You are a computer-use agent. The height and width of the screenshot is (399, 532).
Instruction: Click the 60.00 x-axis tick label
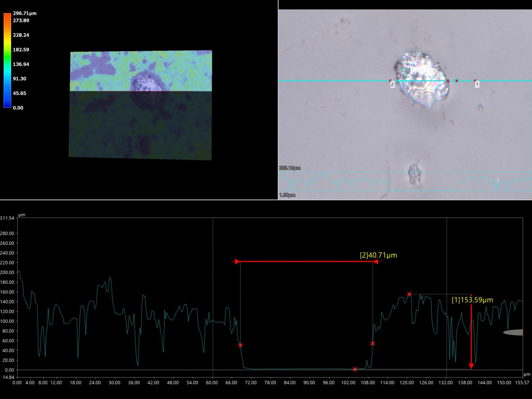(x=212, y=383)
